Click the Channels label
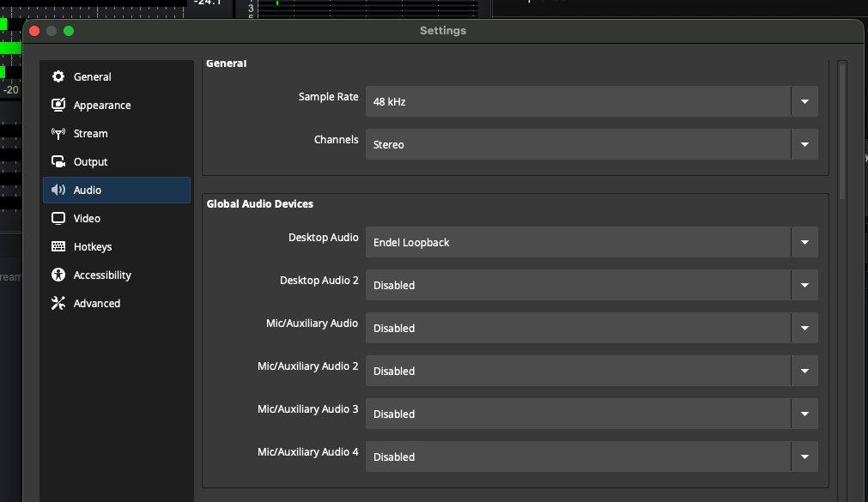This screenshot has height=502, width=868. click(x=336, y=140)
